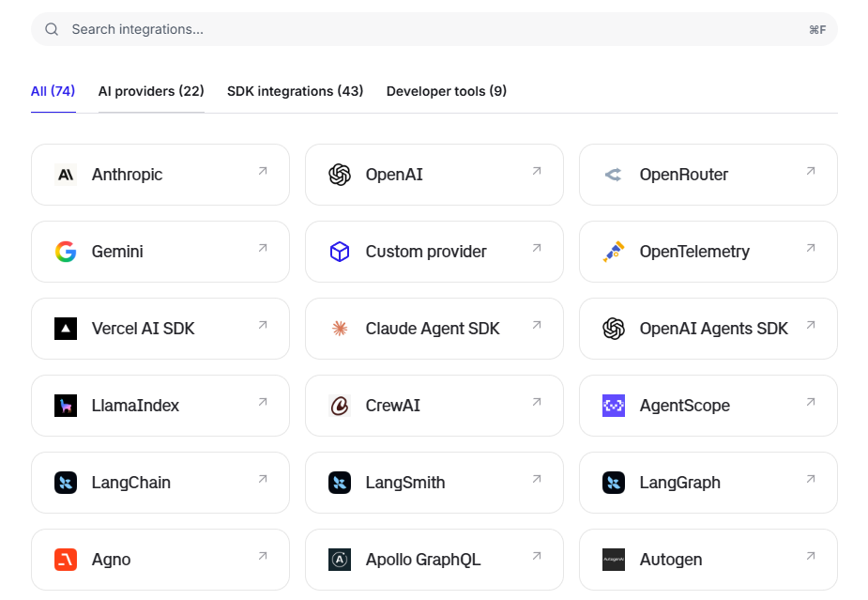Image resolution: width=868 pixels, height=600 pixels.
Task: Open Custom provider via its arrow icon
Action: click(537, 248)
